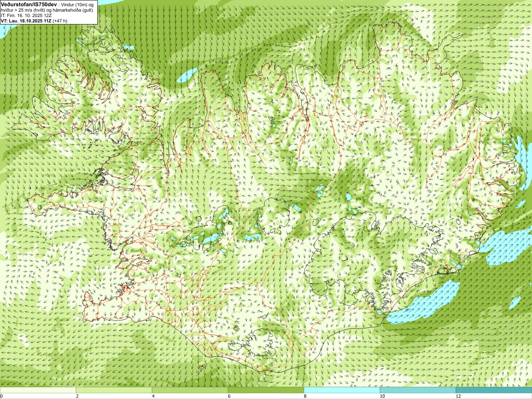Click the '8' label on the color scale
Viewport: 532px width, 399px height.
[305, 396]
